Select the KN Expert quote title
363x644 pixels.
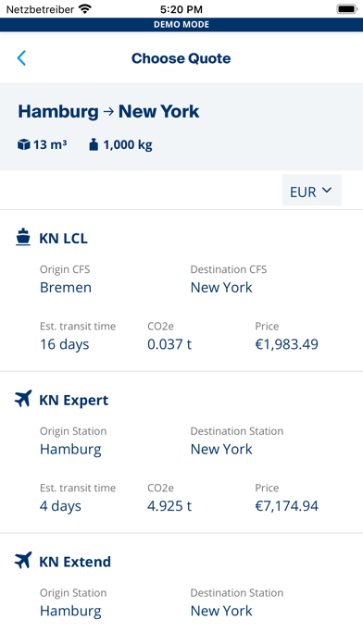73,400
